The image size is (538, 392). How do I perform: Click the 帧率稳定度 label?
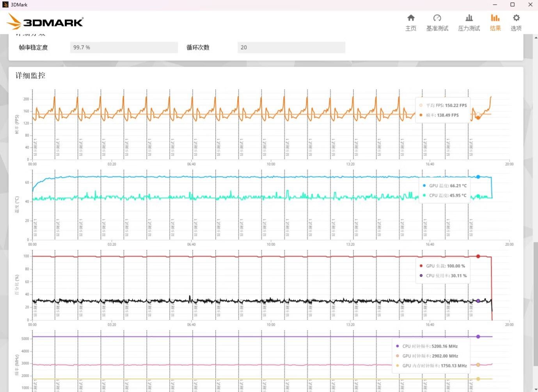pos(34,48)
